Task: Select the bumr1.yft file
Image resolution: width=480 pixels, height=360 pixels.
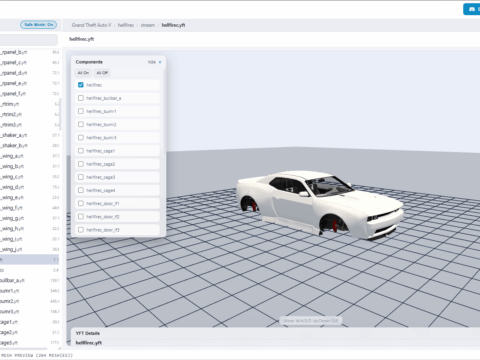Action: [29, 291]
